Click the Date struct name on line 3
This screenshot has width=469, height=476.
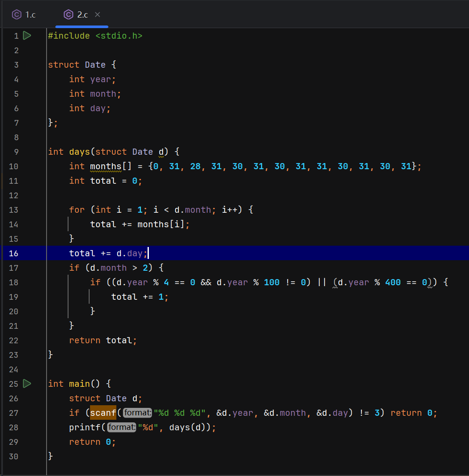pos(95,65)
